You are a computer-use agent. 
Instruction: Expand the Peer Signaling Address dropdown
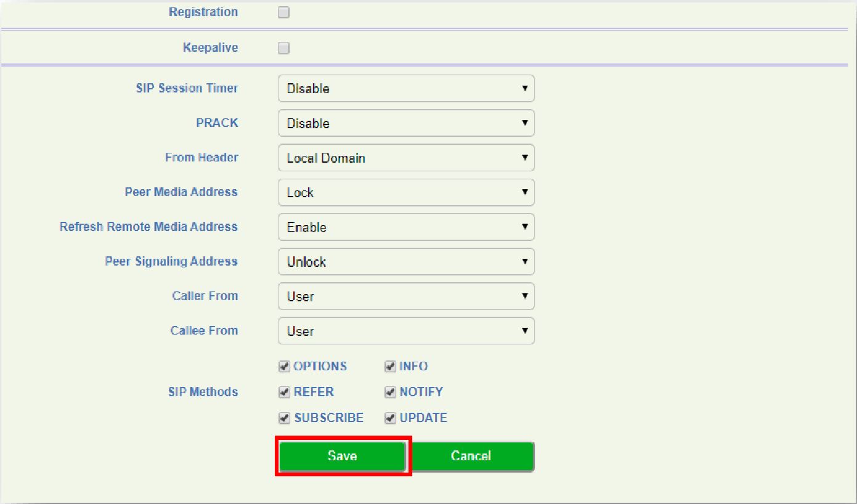[406, 262]
